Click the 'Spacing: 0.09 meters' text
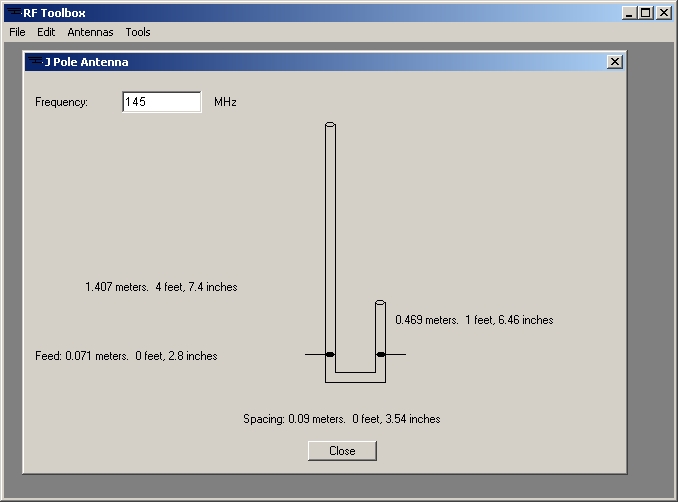Viewport: 678px width, 502px height. pos(294,419)
